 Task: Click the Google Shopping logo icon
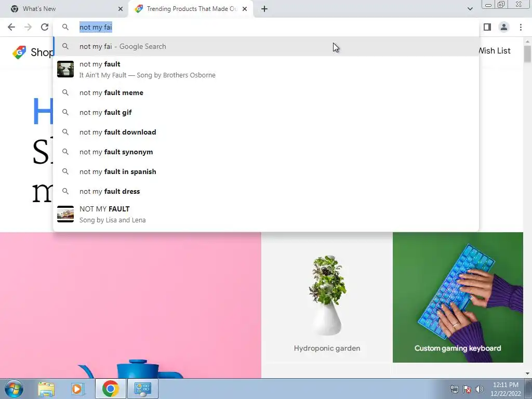pyautogui.click(x=19, y=52)
